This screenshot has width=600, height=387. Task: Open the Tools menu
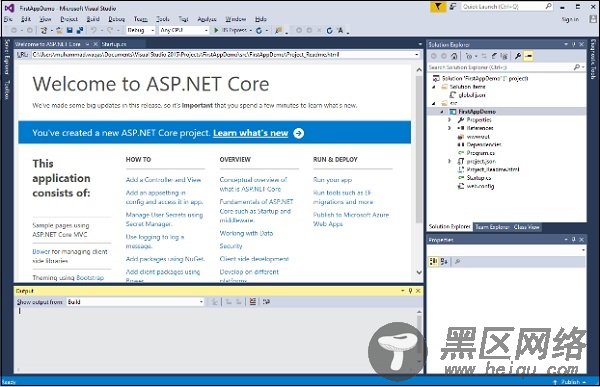point(163,19)
